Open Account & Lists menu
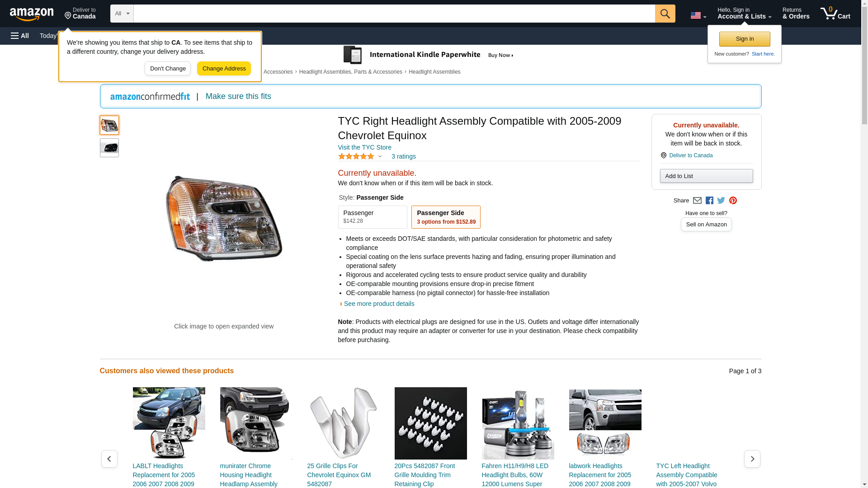 (x=744, y=14)
